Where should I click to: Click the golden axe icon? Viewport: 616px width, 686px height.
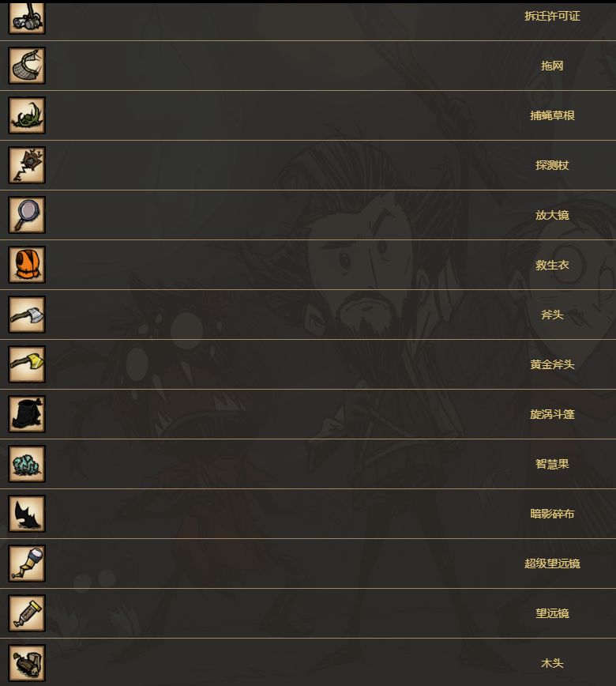(27, 364)
